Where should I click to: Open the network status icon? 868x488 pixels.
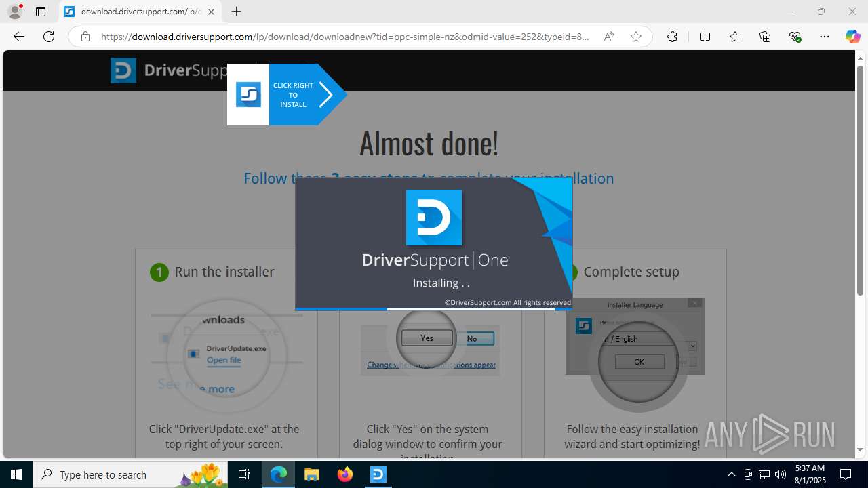point(764,474)
